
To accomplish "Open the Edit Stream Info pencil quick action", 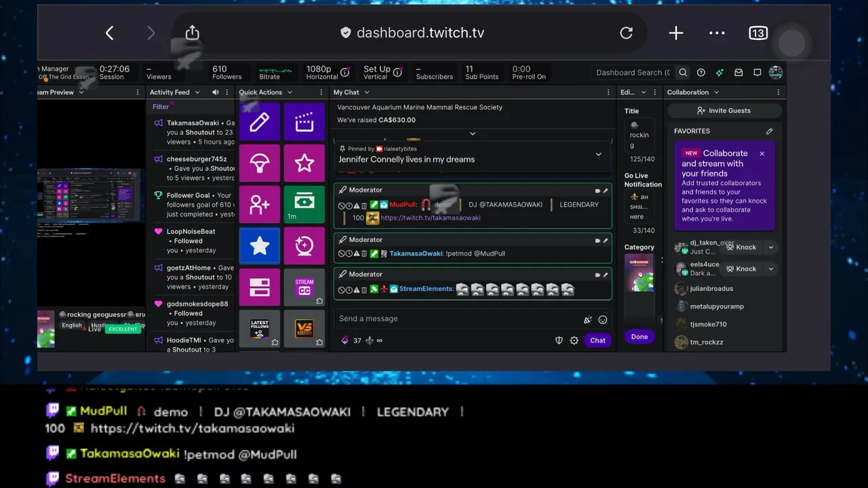I will coord(260,122).
